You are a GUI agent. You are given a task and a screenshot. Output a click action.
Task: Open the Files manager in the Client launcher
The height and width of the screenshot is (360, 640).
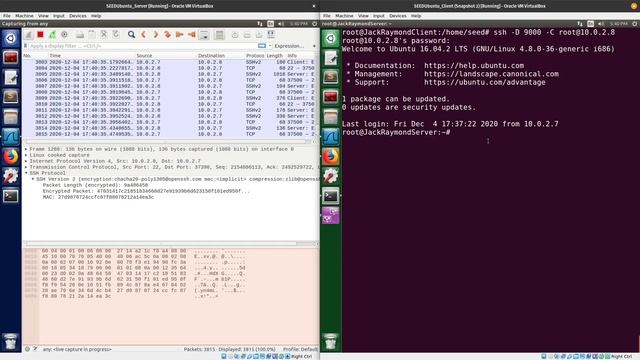pyautogui.click(x=331, y=117)
